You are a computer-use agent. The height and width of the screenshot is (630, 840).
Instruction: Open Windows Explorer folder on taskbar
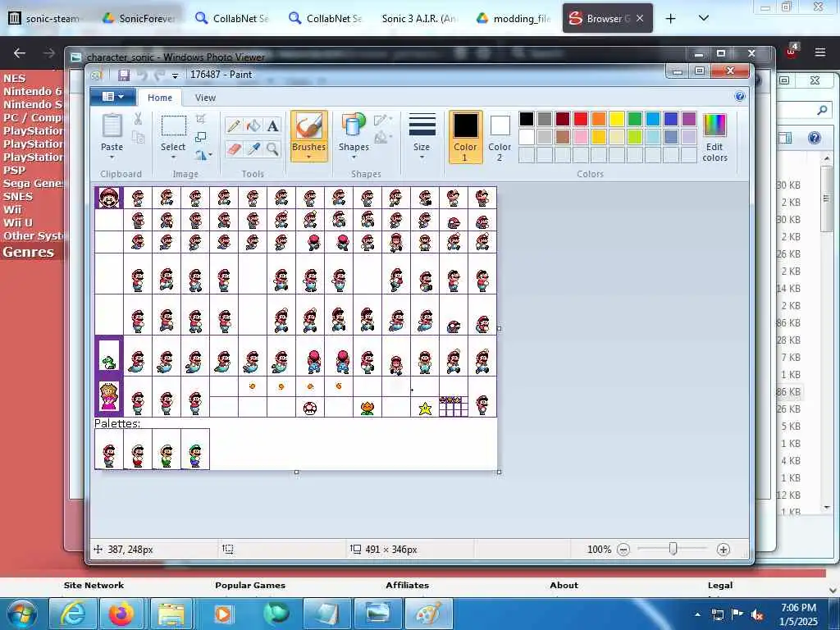[x=171, y=614]
